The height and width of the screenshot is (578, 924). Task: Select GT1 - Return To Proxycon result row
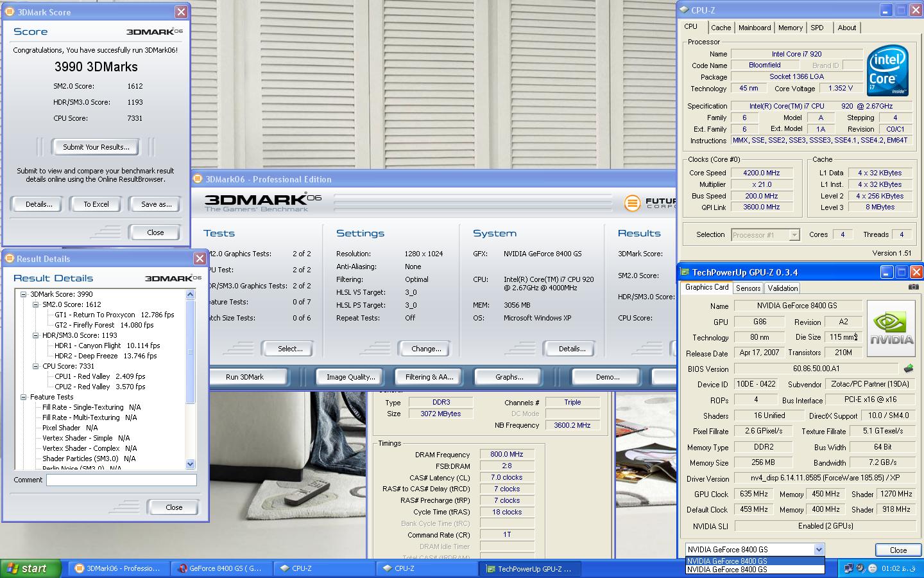click(x=114, y=315)
